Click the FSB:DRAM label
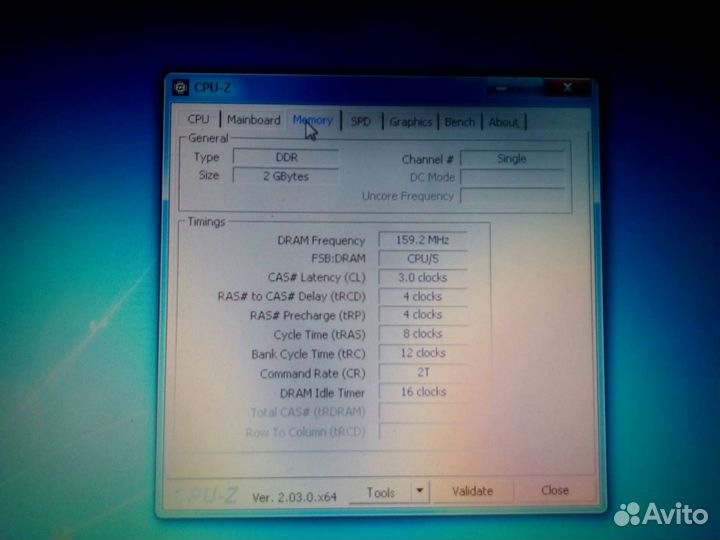 point(338,259)
